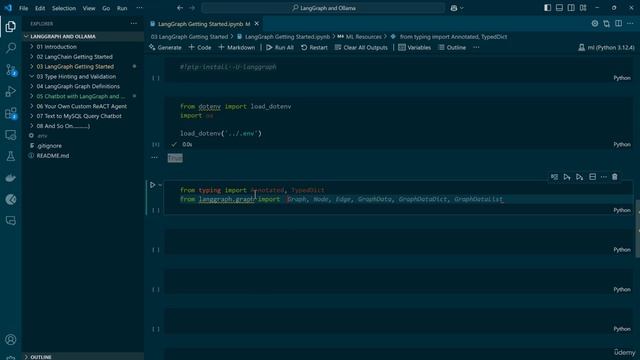Select LangGraph Getting Started.ipynb tab

[204, 24]
